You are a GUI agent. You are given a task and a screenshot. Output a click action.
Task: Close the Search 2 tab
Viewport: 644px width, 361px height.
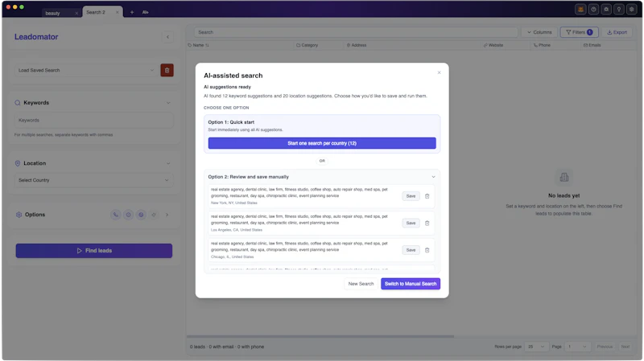click(x=117, y=12)
